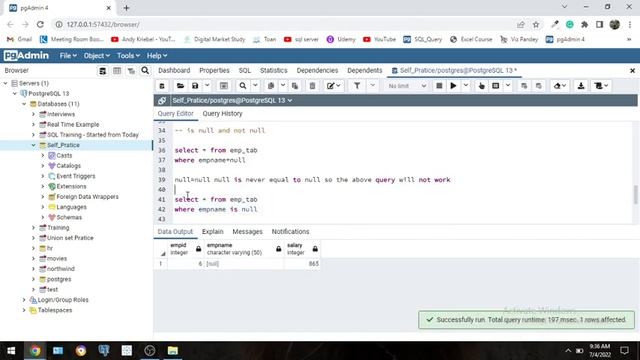Image resolution: width=640 pixels, height=360 pixels.
Task: Open the file with the folder toolbar icon
Action: pos(180,86)
